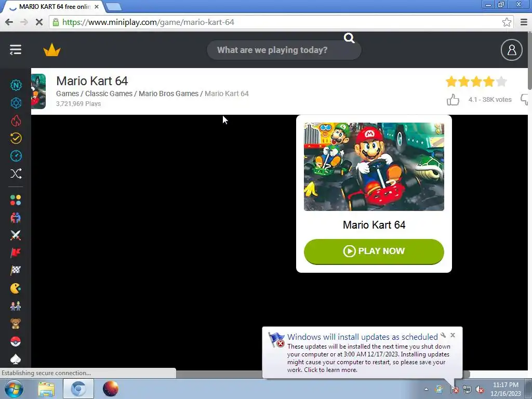Screen dimensions: 532x399
Task: Click the blue stopwatch sidebar icon
Action: point(16,156)
